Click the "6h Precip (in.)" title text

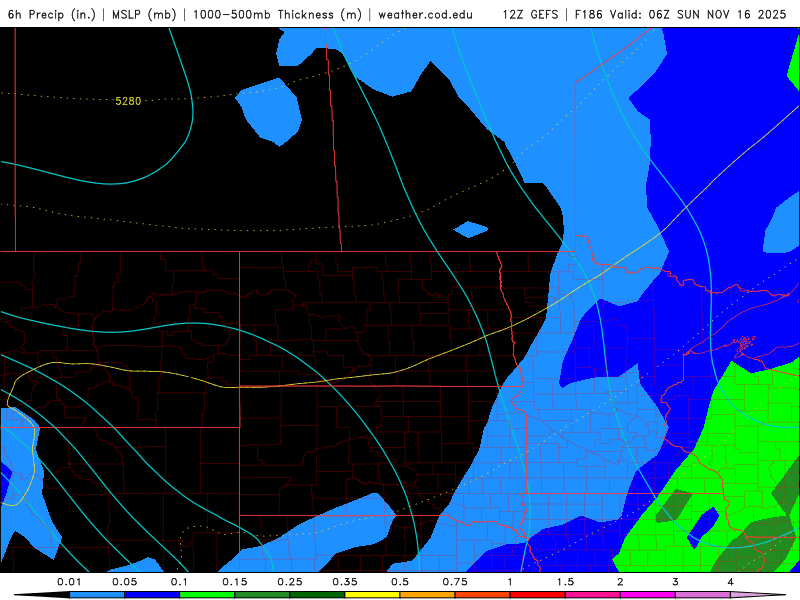click(52, 14)
